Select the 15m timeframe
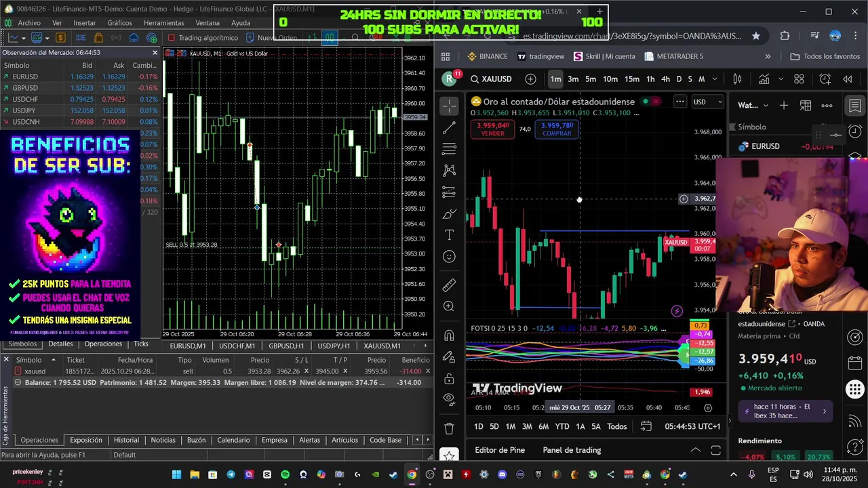This screenshot has width=868, height=488. tap(631, 79)
